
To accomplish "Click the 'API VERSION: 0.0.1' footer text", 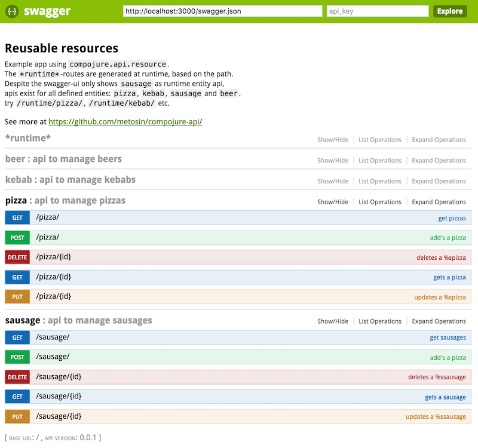I will click(71, 438).
